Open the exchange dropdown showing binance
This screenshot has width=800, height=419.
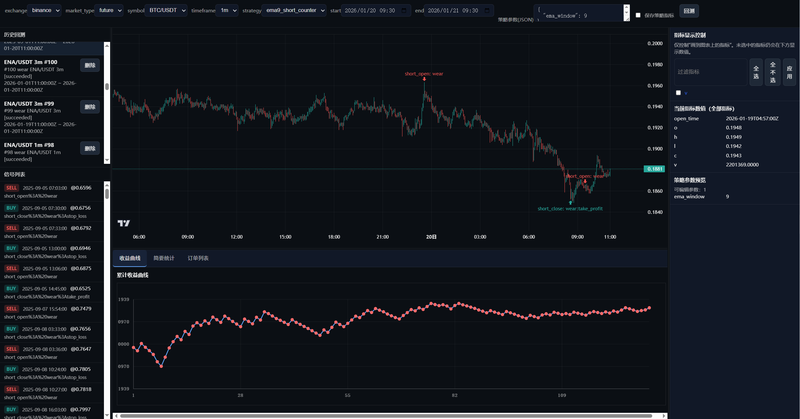coord(42,10)
